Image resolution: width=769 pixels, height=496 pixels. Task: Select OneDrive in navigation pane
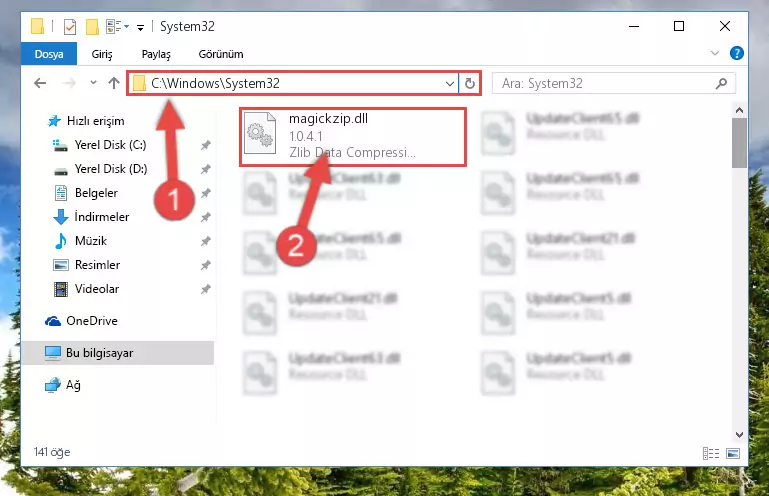tap(92, 321)
